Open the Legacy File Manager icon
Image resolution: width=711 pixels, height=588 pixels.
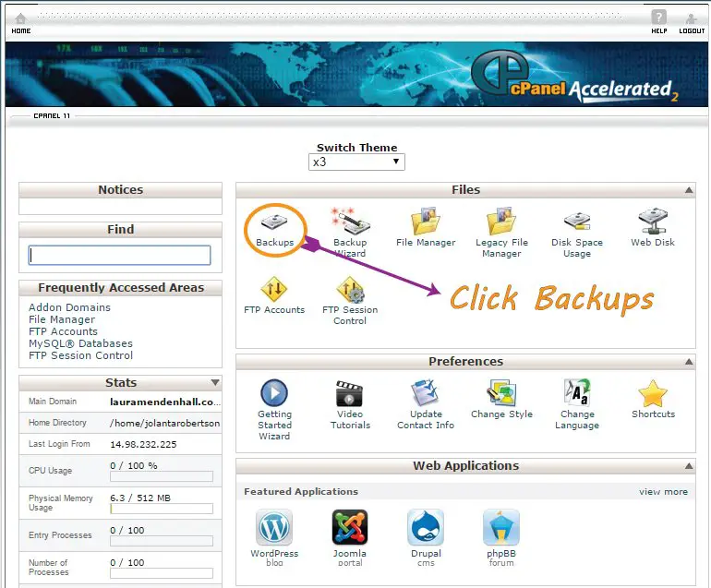501,222
